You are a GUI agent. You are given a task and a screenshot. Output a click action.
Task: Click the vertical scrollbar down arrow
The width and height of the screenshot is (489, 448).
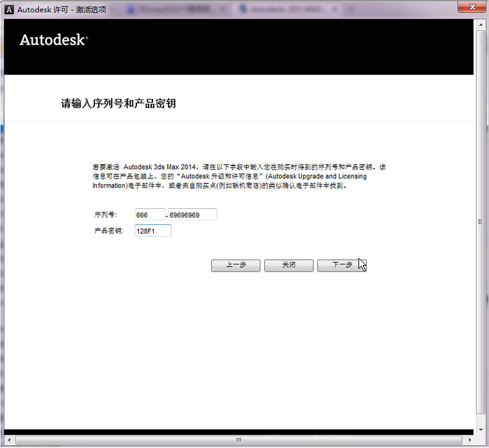(x=481, y=430)
